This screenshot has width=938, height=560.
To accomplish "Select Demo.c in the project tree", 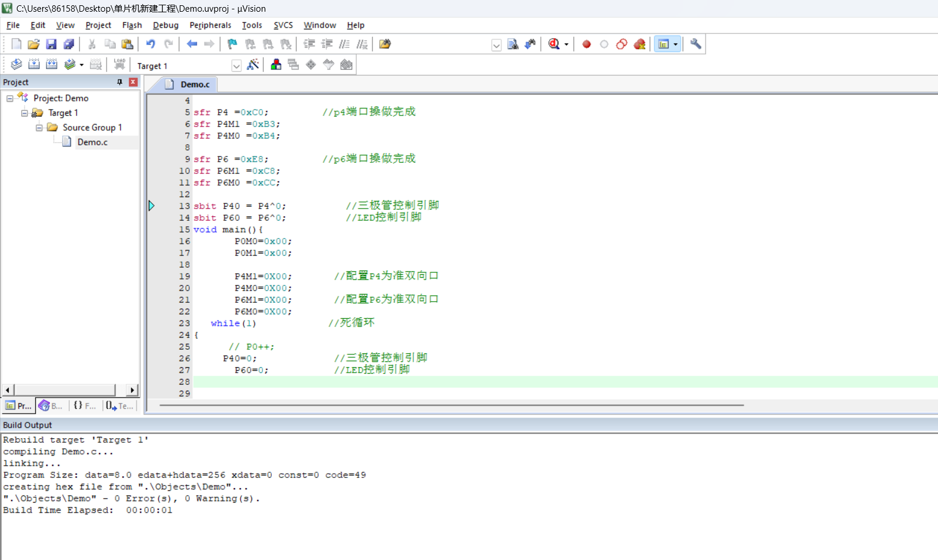I will [93, 142].
